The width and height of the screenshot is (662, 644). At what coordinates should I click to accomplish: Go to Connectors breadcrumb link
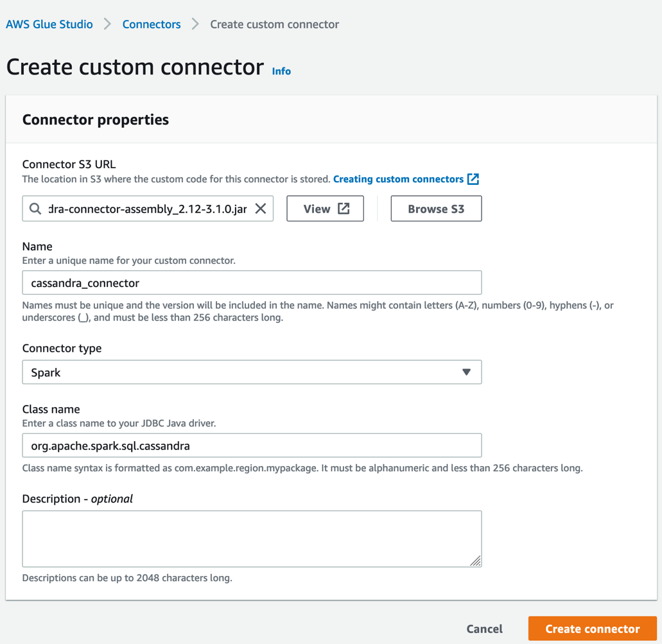[x=152, y=24]
